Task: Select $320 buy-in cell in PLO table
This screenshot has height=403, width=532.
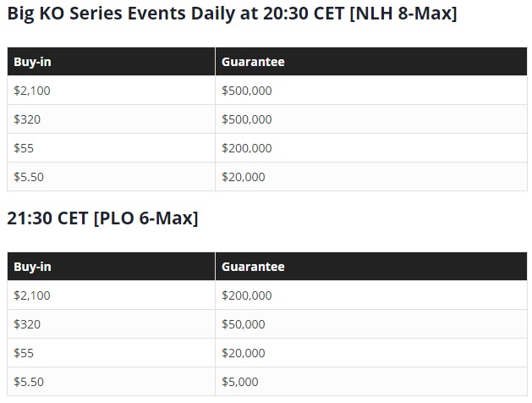Action: point(27,324)
